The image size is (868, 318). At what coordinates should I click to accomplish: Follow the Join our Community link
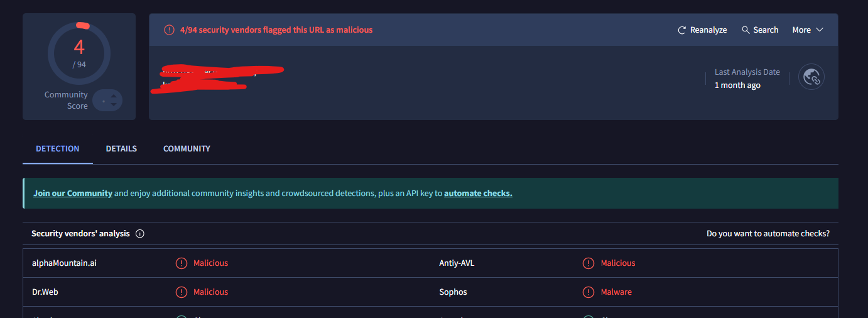pyautogui.click(x=73, y=194)
